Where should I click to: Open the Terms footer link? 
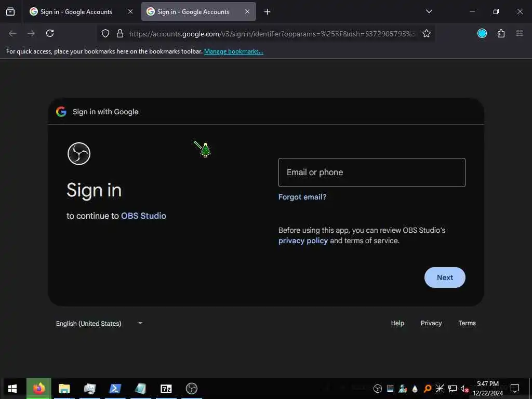(x=467, y=323)
